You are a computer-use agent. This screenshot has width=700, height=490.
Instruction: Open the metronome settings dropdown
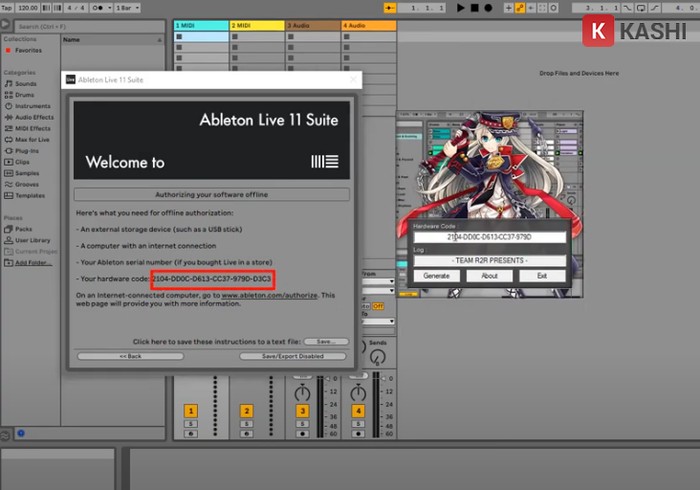point(102,7)
